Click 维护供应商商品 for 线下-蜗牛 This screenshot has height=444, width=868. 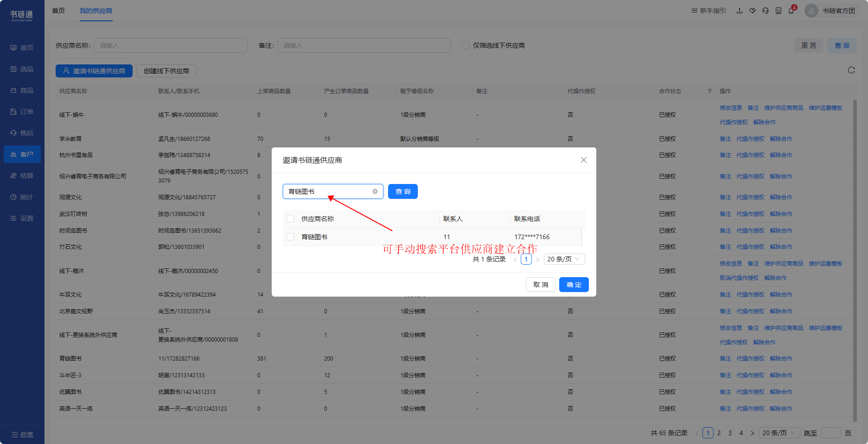pyautogui.click(x=784, y=108)
